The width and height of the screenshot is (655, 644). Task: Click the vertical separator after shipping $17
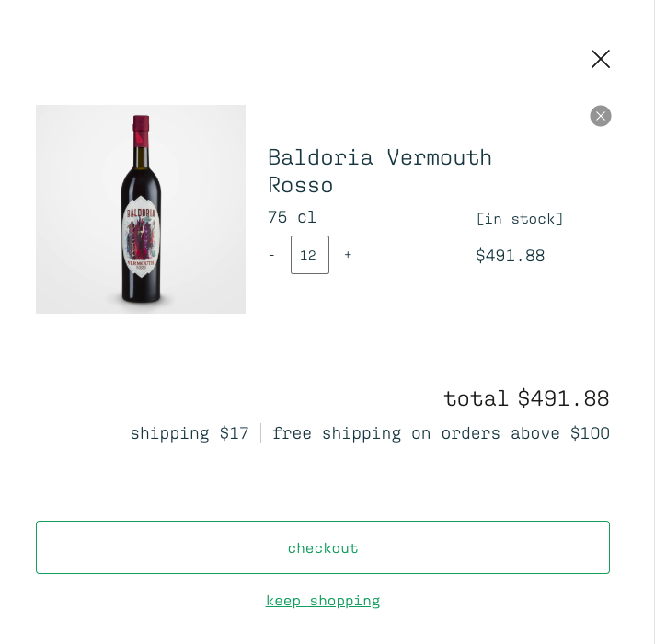click(261, 433)
